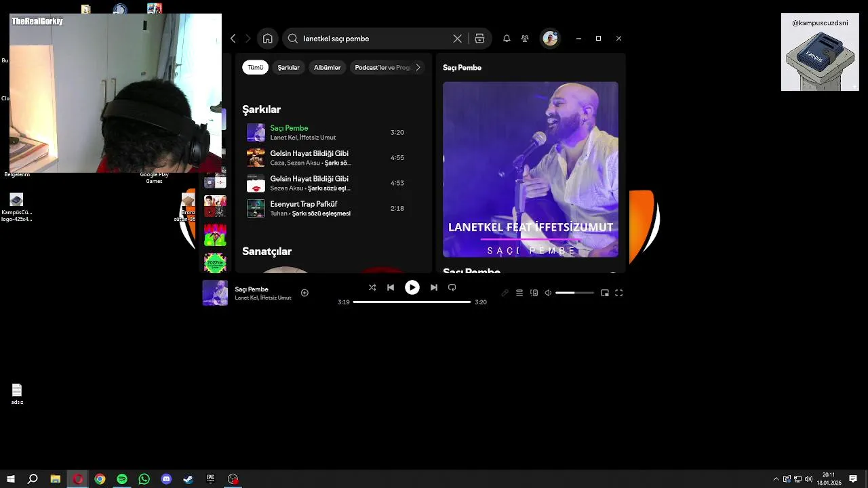Go forward with the Spotify forward arrow
This screenshot has width=868, height=488.
coord(248,39)
